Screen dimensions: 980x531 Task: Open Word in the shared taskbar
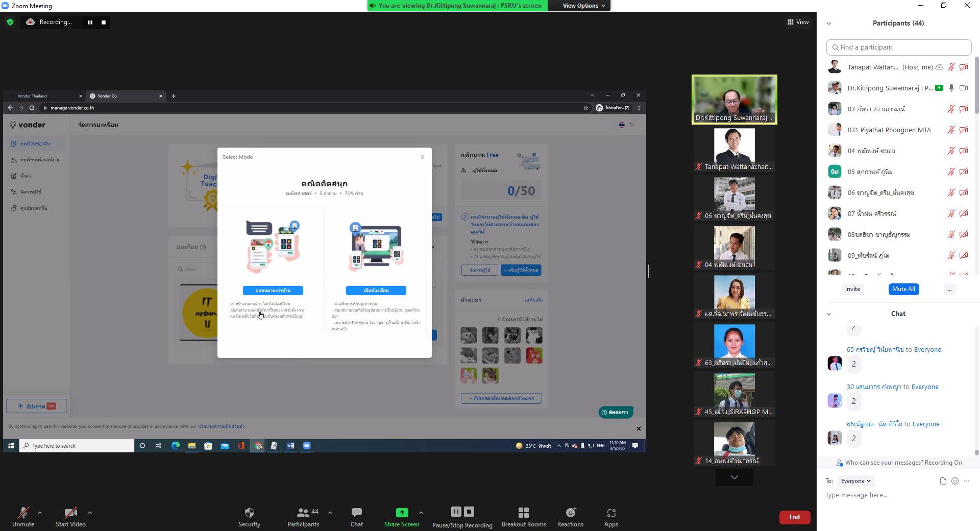(x=290, y=446)
